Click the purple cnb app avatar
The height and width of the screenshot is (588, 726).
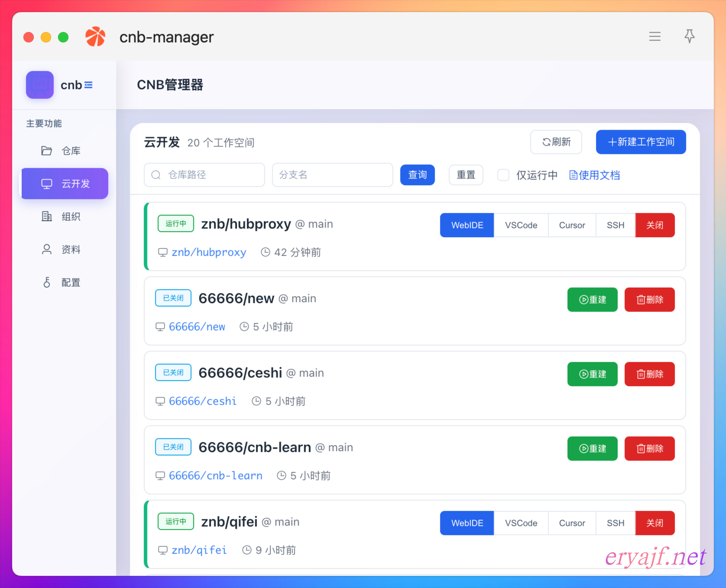pyautogui.click(x=40, y=85)
